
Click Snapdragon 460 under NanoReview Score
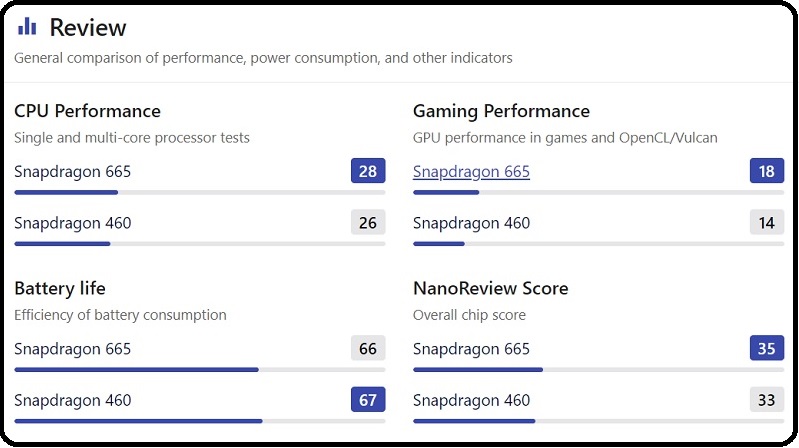(471, 401)
